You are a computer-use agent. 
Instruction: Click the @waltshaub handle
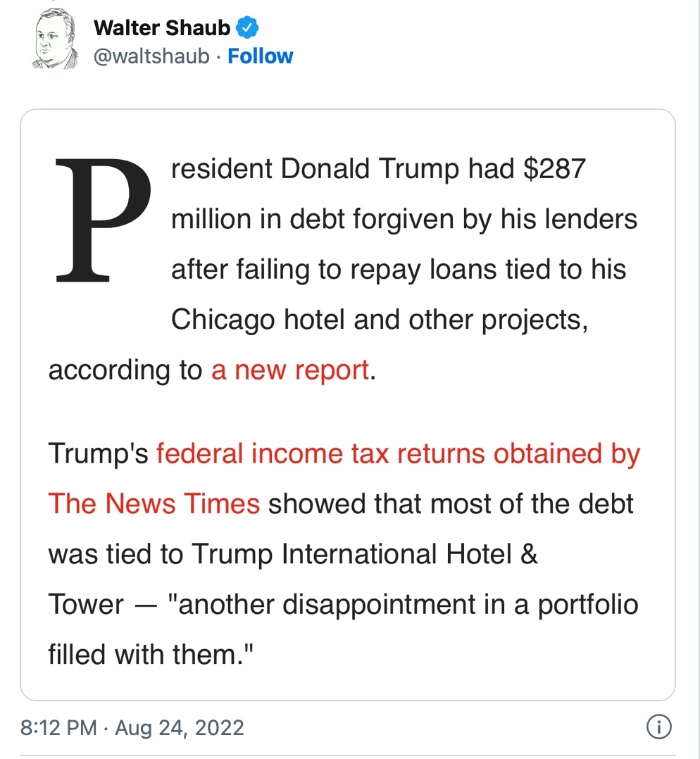pos(151,56)
